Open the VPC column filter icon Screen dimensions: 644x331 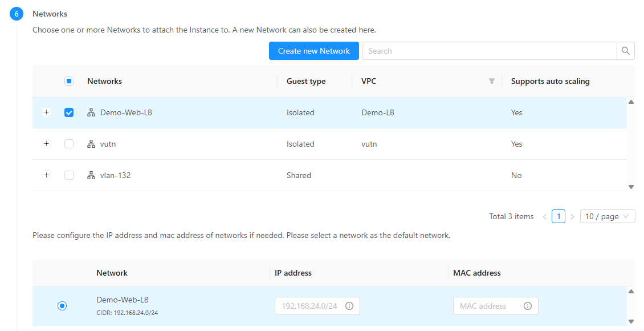tap(492, 81)
